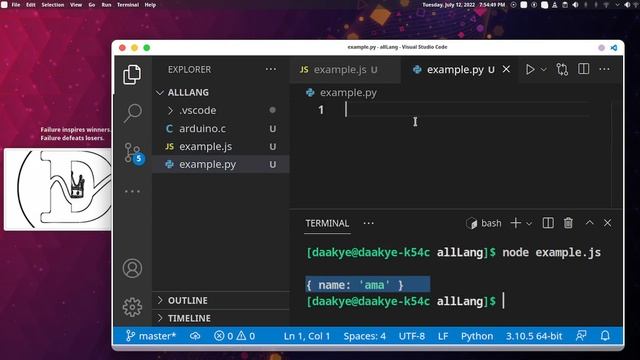Open changes compare icon in editor toolbar
The height and width of the screenshot is (360, 640).
tap(562, 69)
